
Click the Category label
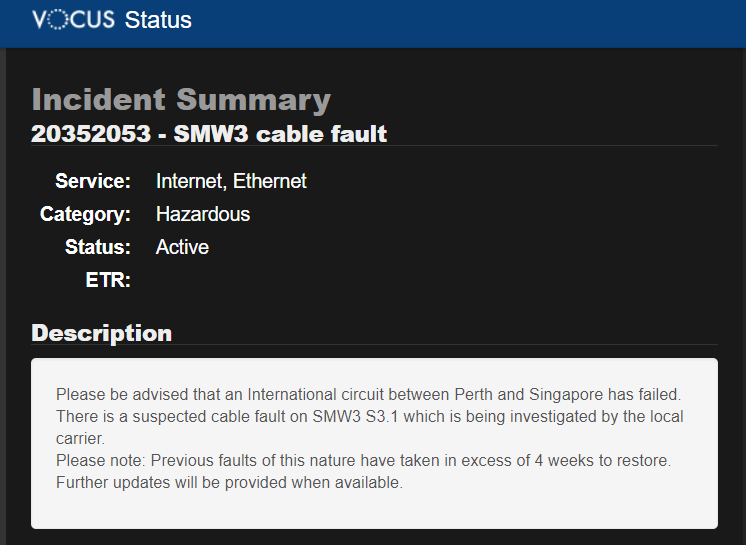tap(85, 214)
